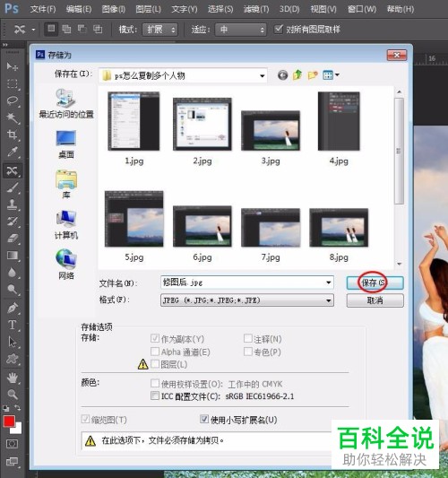Viewport: 448px width, 478px height.
Task: Select the Content-Aware Move tool in toolbox
Action: 13,170
